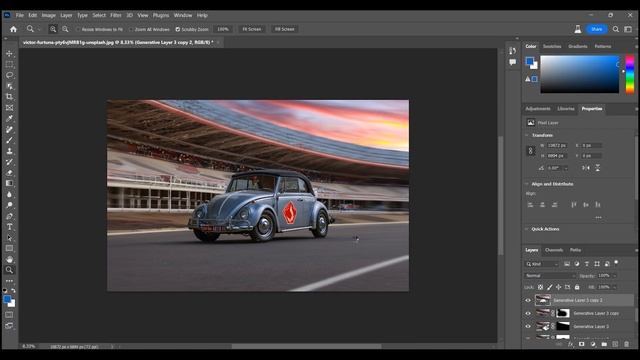
Task: Select the Lasso tool
Action: pos(9,76)
